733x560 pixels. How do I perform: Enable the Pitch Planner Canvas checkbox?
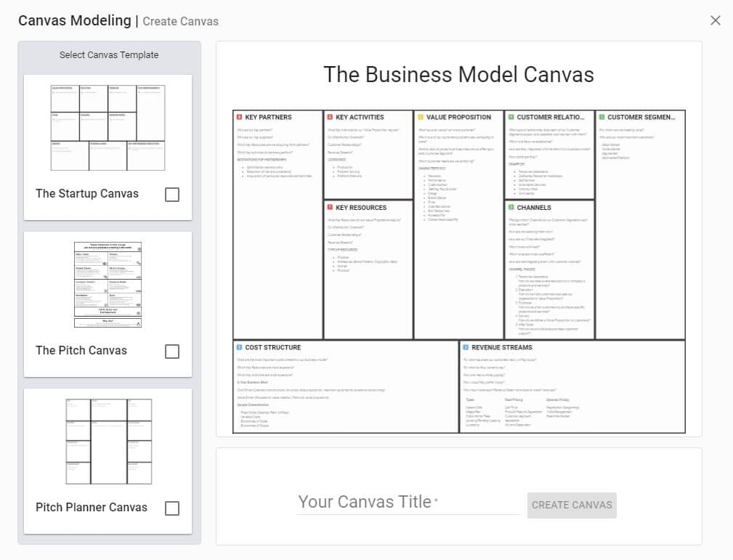coord(172,508)
